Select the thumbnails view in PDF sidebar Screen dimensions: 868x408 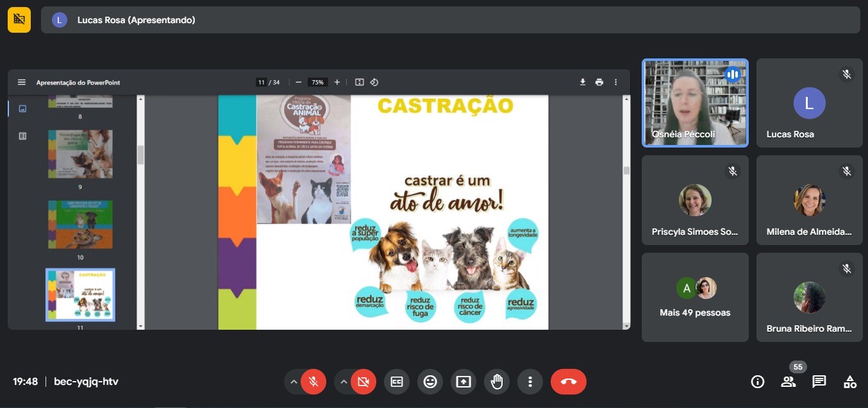[x=22, y=109]
